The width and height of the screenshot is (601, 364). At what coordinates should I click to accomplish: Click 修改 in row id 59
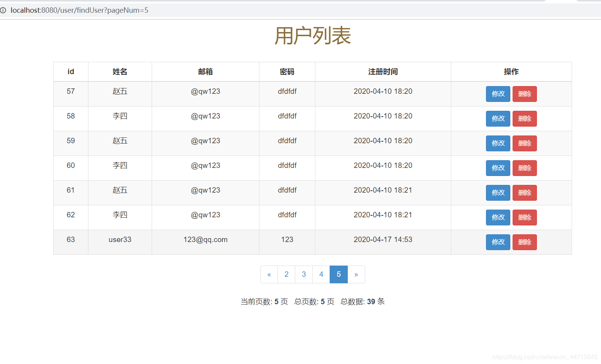coord(498,143)
